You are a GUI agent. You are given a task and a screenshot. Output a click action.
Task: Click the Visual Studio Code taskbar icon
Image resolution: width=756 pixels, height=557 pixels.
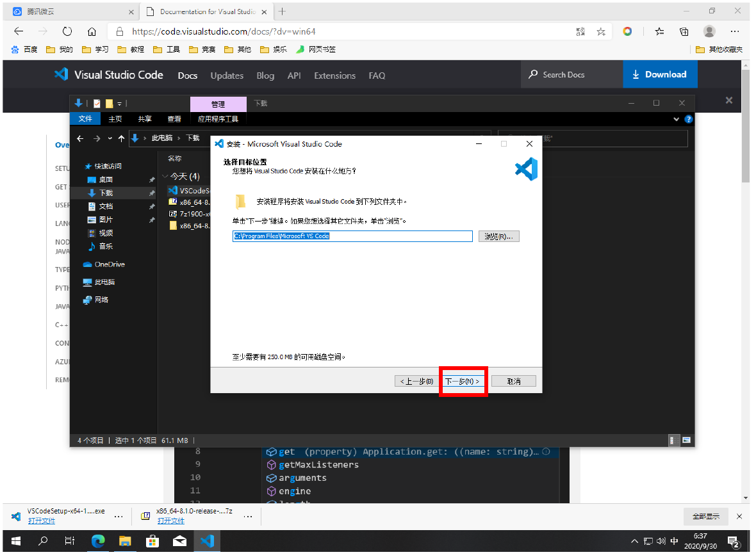coord(207,541)
